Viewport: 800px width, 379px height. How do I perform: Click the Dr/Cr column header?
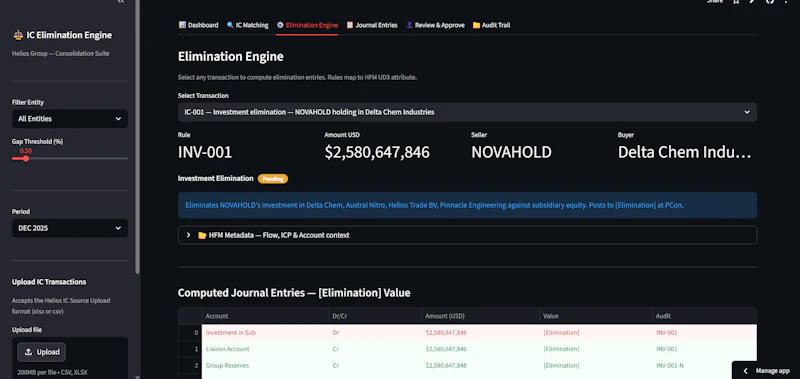pyautogui.click(x=375, y=316)
